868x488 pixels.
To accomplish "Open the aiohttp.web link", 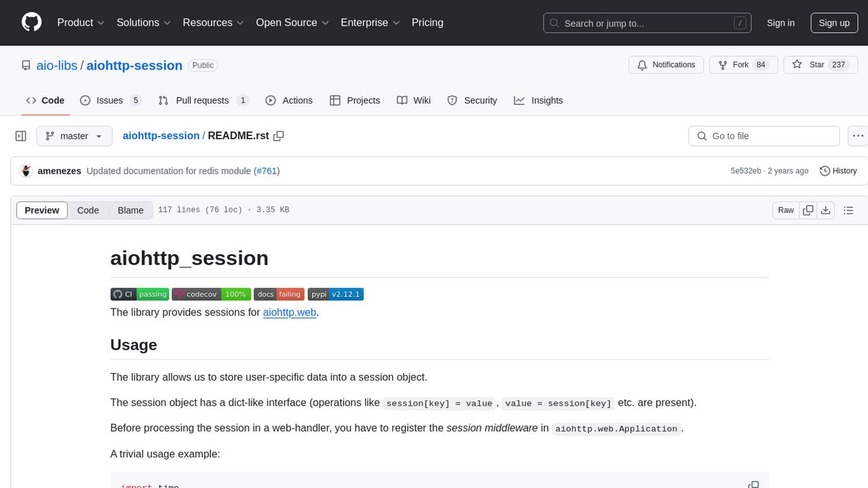I will (290, 312).
